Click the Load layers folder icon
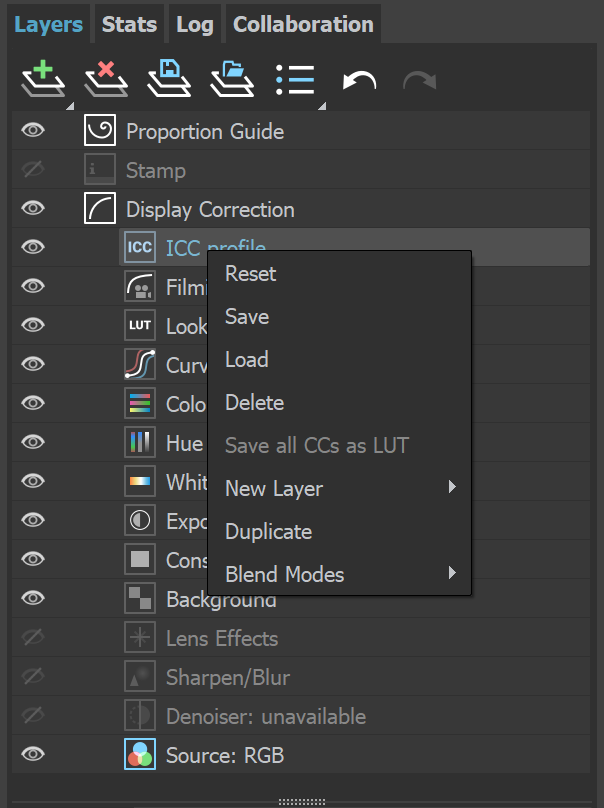604x808 pixels. 232,79
